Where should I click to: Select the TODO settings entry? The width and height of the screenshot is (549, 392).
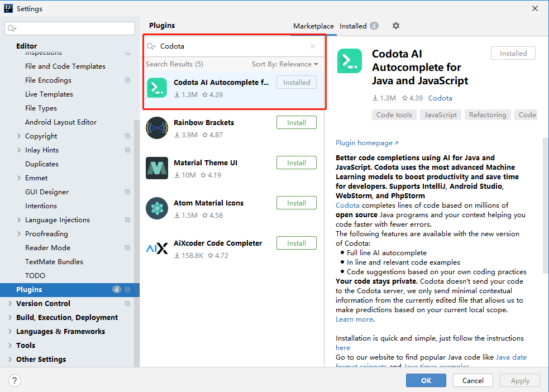(x=35, y=276)
